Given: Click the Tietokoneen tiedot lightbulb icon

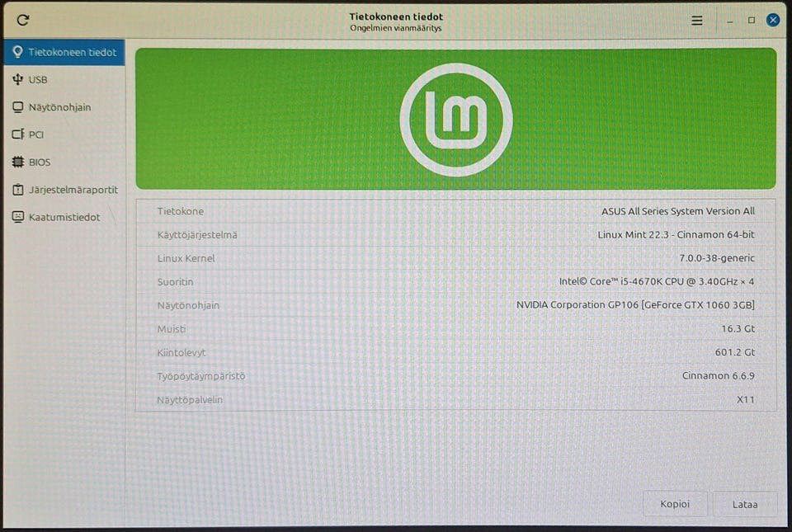Looking at the screenshot, I should 17,52.
